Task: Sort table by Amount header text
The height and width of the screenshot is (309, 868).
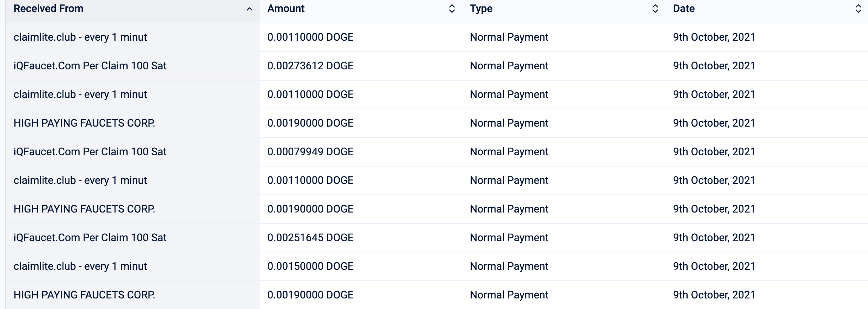Action: (286, 9)
